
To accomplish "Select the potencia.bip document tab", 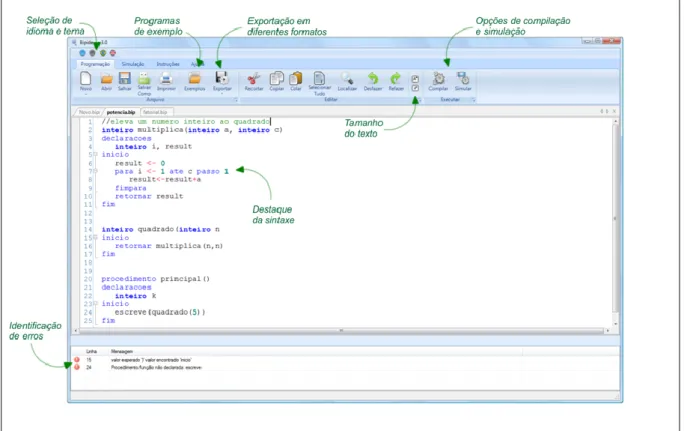I will click(x=121, y=112).
